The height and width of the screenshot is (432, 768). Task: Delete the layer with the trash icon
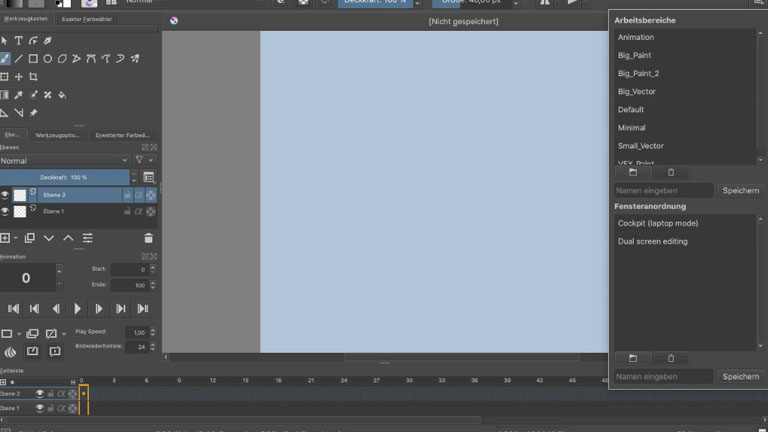[x=149, y=238]
